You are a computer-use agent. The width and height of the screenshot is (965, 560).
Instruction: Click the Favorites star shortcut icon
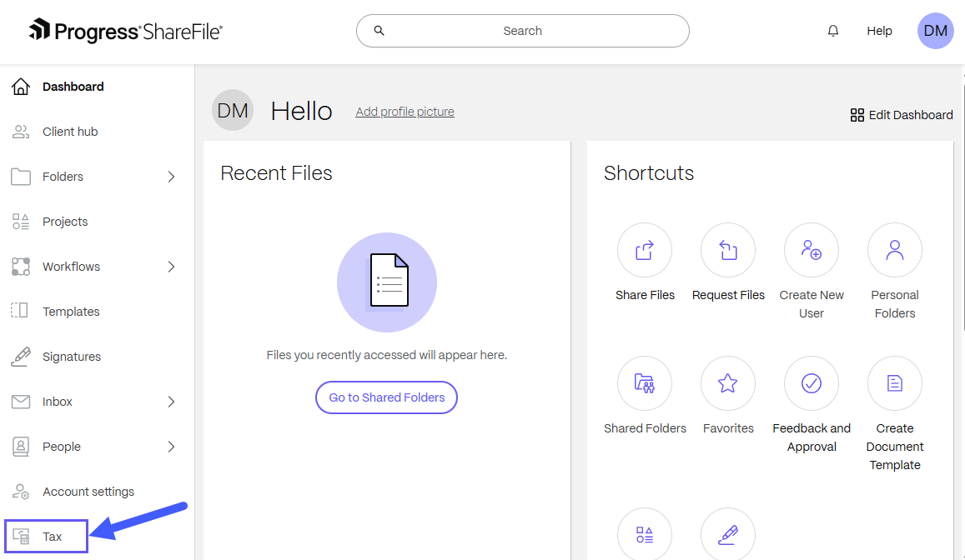728,383
